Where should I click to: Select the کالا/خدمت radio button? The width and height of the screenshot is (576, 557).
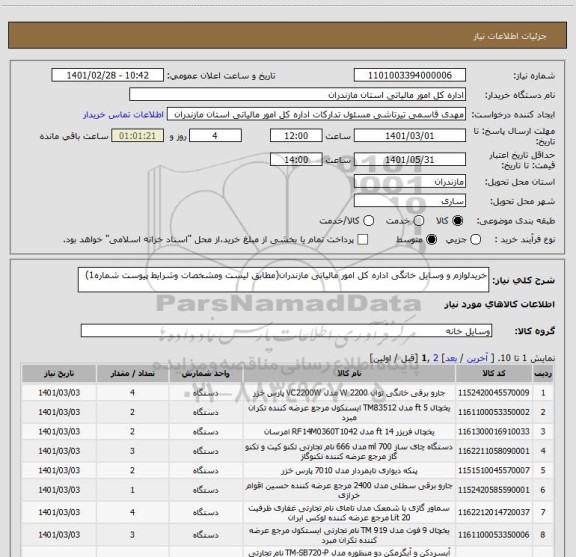point(368,220)
